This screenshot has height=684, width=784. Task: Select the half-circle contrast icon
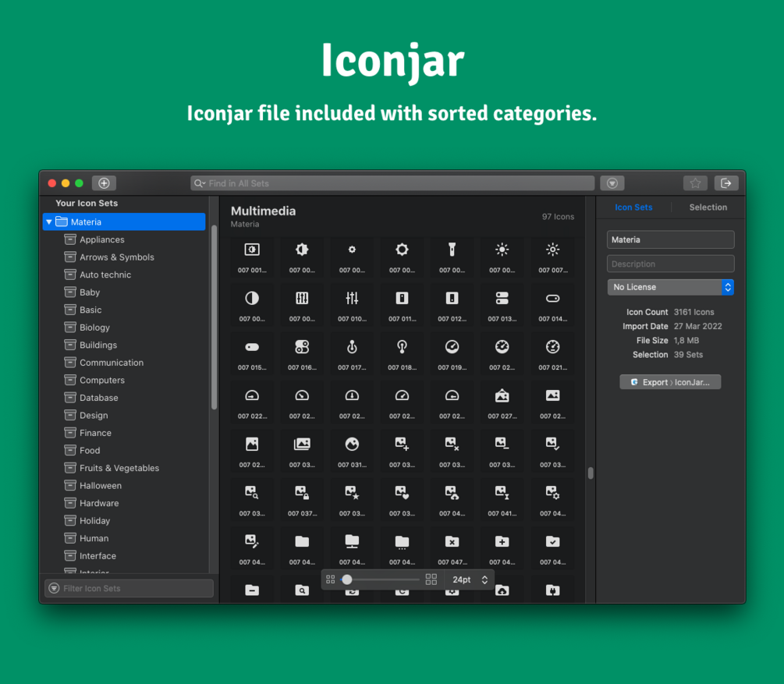coord(252,299)
